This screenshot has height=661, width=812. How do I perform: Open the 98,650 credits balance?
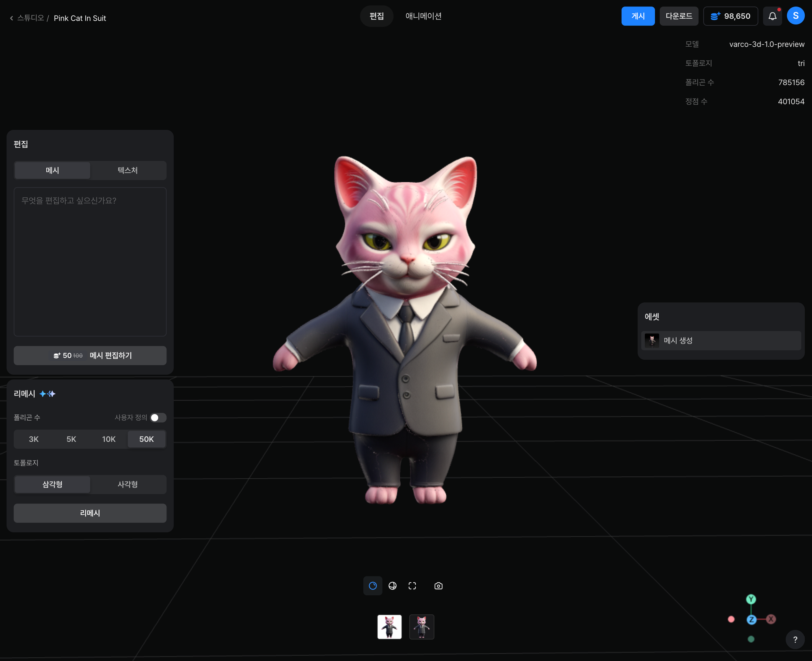[x=730, y=16]
